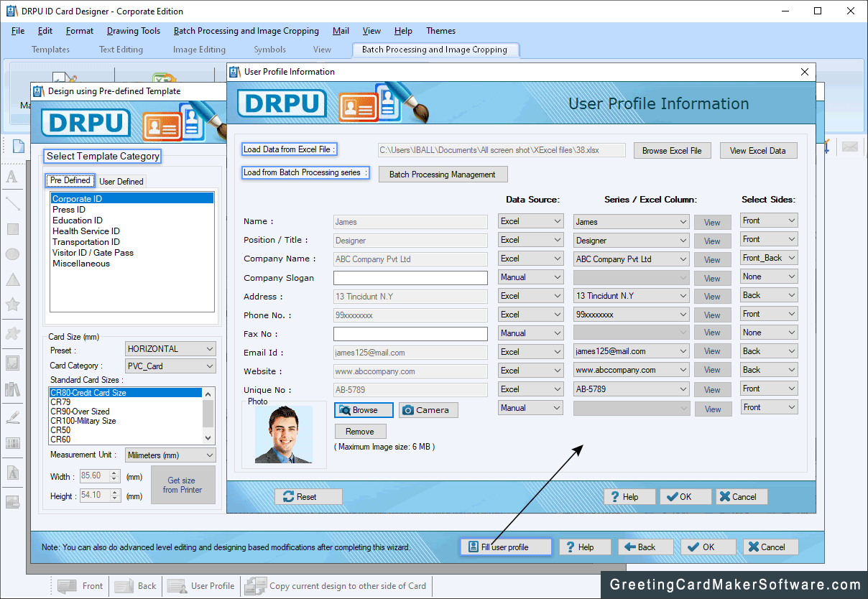Viewport: 868px width, 599px height.
Task: Select the signature pen tool in sidebar
Action: pyautogui.click(x=12, y=417)
